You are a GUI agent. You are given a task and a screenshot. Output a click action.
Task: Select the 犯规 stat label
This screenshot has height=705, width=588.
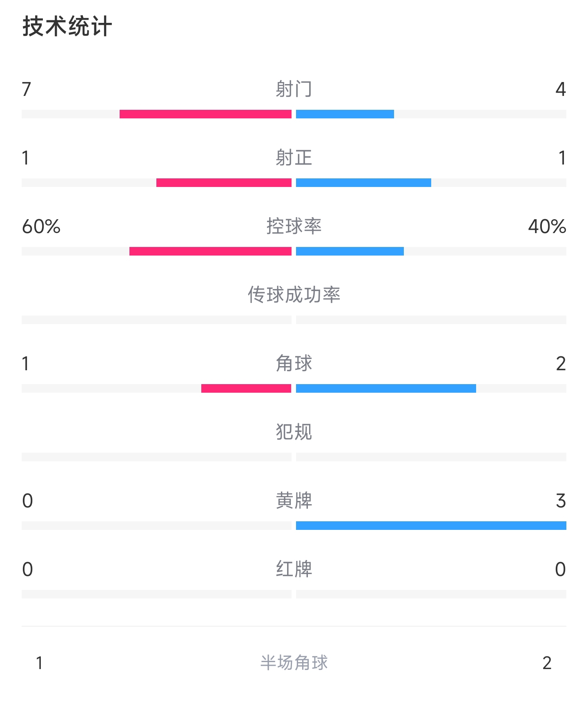point(294,432)
